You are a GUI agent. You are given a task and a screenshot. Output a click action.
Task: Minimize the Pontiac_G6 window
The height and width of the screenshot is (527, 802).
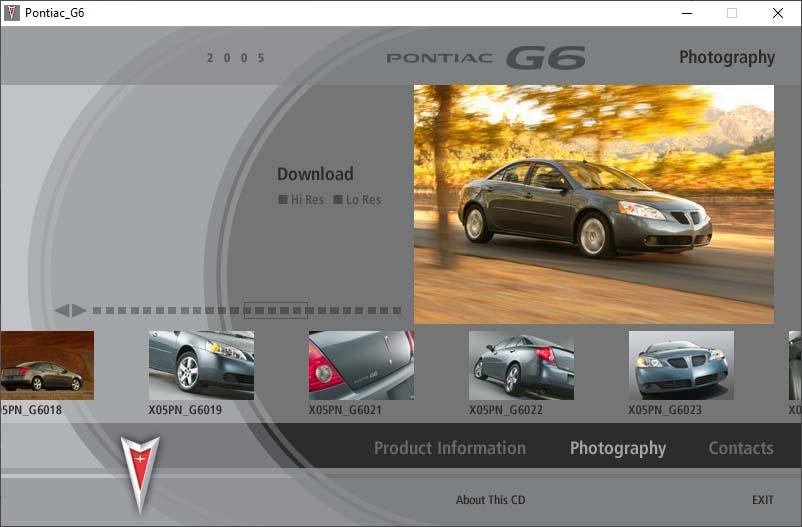coord(687,13)
